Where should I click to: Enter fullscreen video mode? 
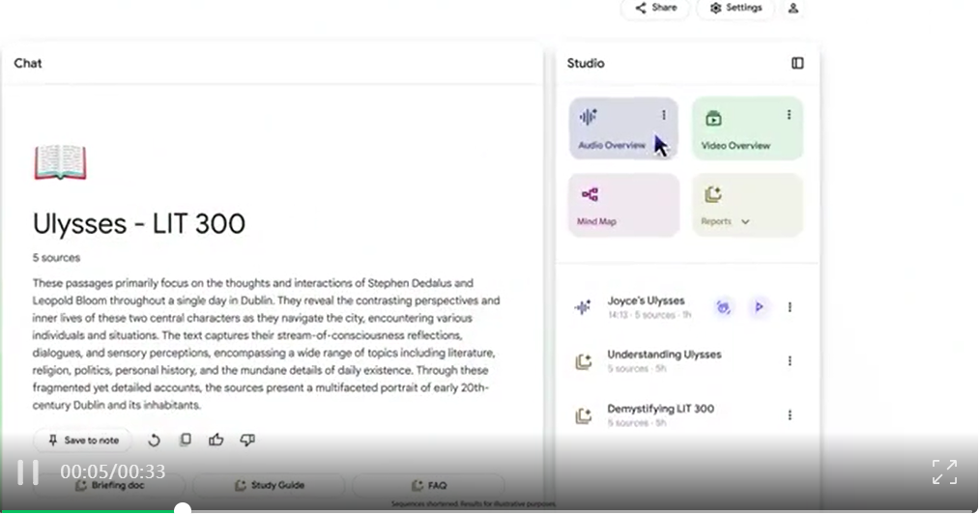coord(944,472)
